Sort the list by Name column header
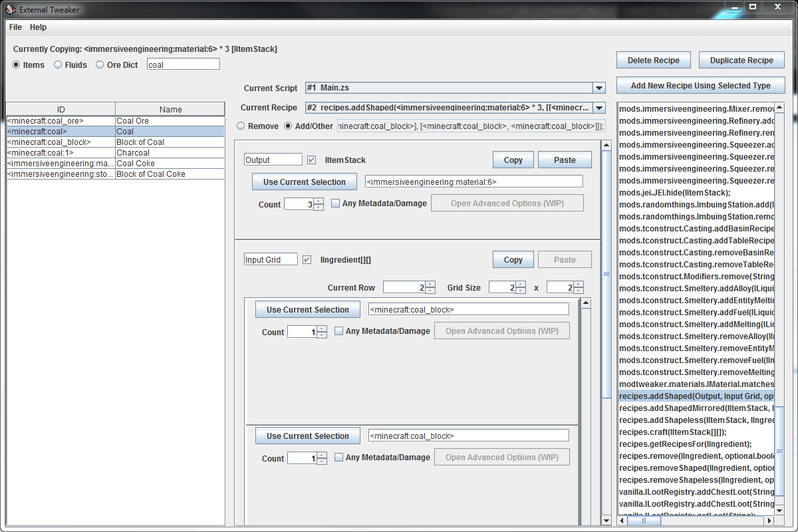The image size is (798, 532). [170, 109]
